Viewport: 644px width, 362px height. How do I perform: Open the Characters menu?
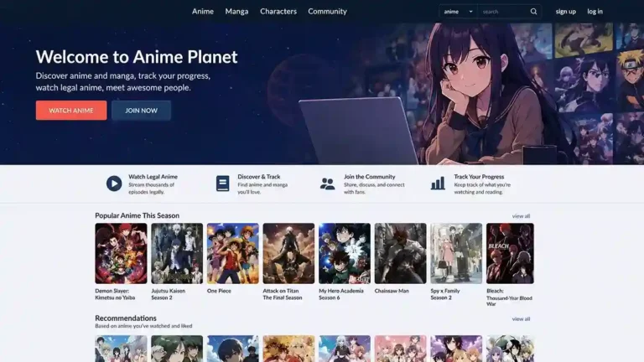[x=278, y=12]
